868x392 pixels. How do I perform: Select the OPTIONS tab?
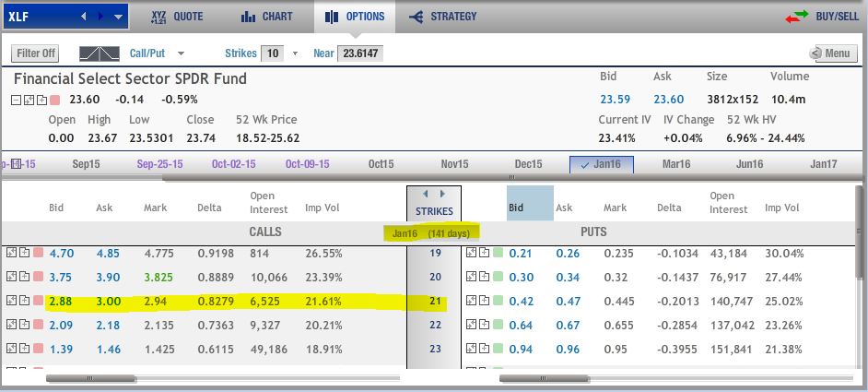point(355,17)
